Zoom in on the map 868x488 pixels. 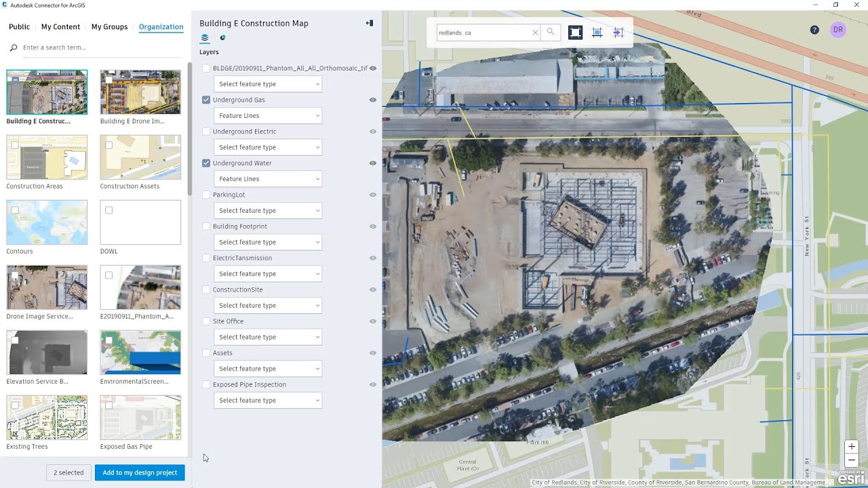852,447
